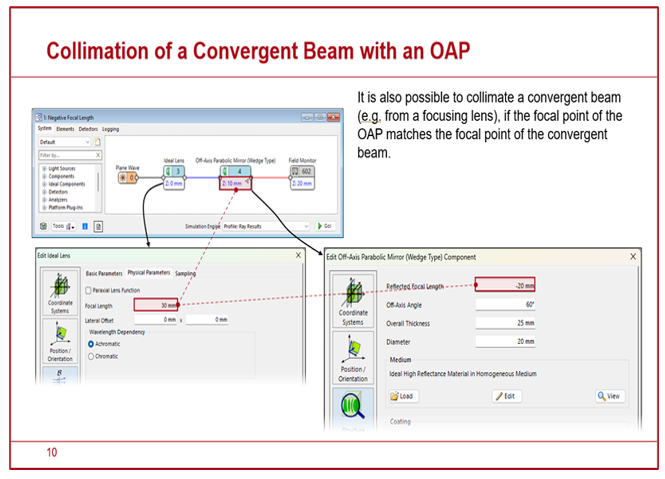The width and height of the screenshot is (665, 479).
Task: Switch to the Basic Parameters tab
Action: coord(104,273)
